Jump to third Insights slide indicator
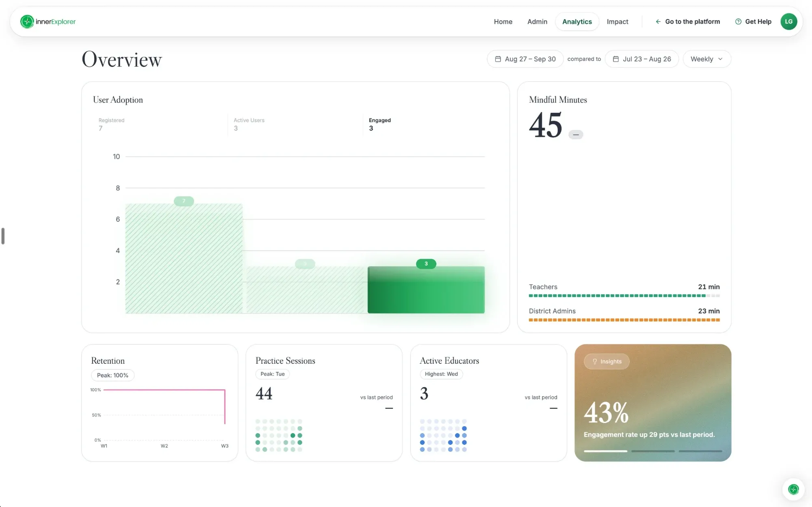Screen dimensions: 812x507 click(x=700, y=451)
